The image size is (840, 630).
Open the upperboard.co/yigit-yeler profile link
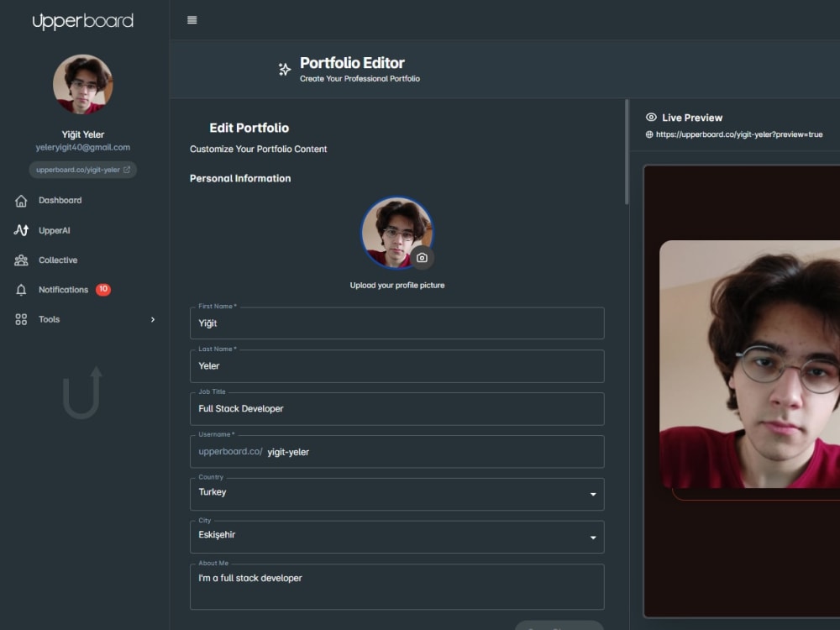83,170
